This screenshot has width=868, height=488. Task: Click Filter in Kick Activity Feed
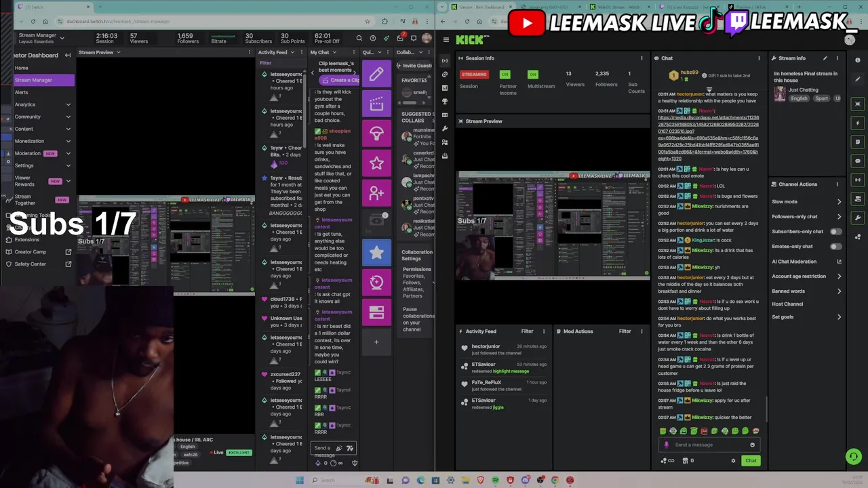pos(527,331)
